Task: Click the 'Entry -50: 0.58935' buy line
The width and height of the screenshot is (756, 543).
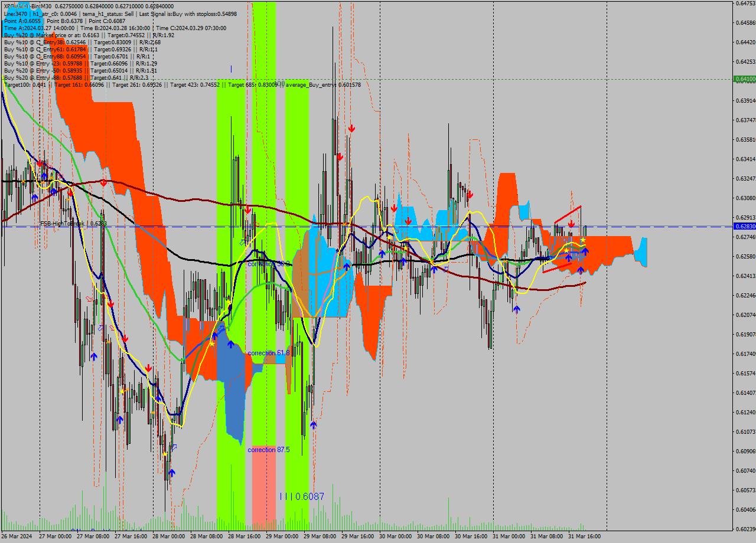Action: coord(80,70)
